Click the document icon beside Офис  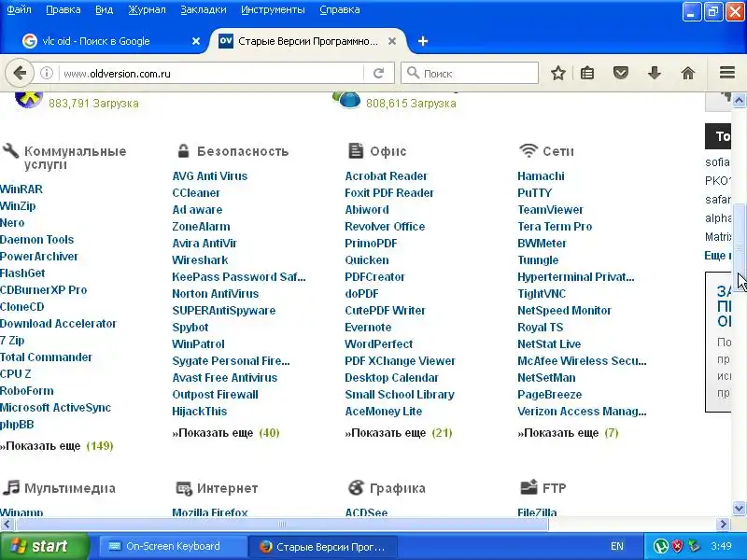click(x=356, y=151)
